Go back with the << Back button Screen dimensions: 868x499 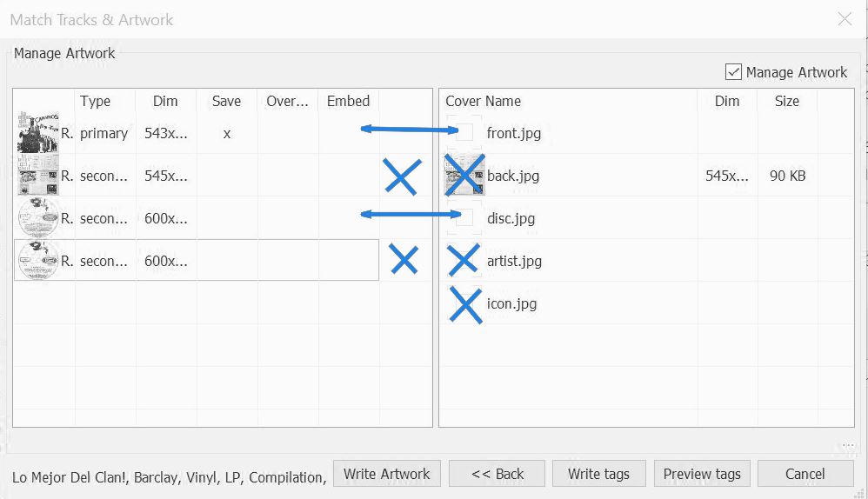pos(497,474)
